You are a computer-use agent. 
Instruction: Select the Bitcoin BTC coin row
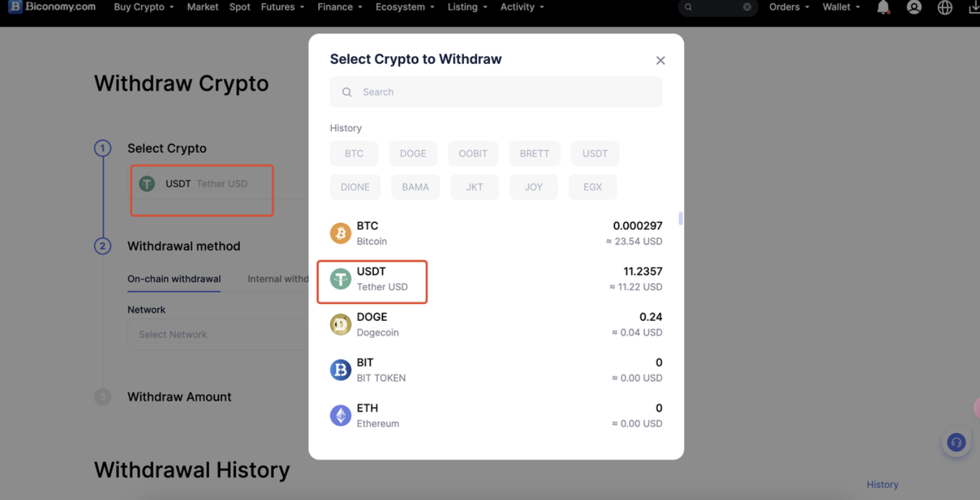[x=495, y=233]
